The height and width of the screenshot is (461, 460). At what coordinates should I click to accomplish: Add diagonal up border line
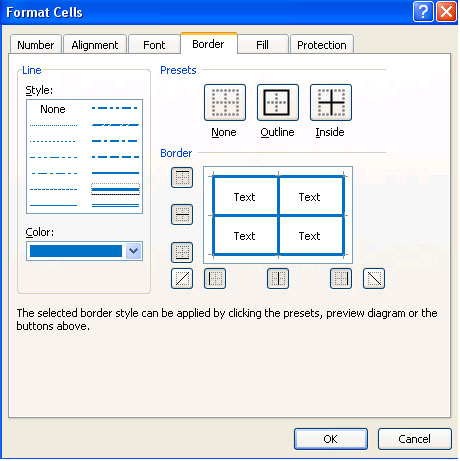coord(182,278)
